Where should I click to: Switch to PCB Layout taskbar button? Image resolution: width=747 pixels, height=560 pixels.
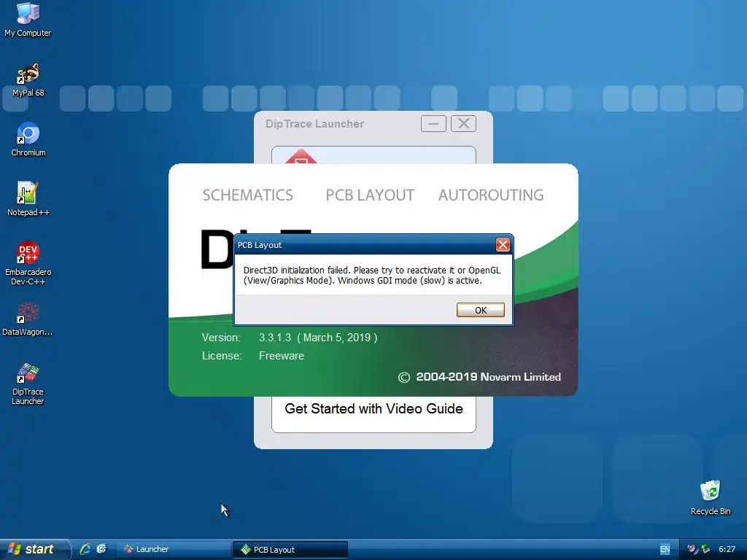[x=290, y=550]
